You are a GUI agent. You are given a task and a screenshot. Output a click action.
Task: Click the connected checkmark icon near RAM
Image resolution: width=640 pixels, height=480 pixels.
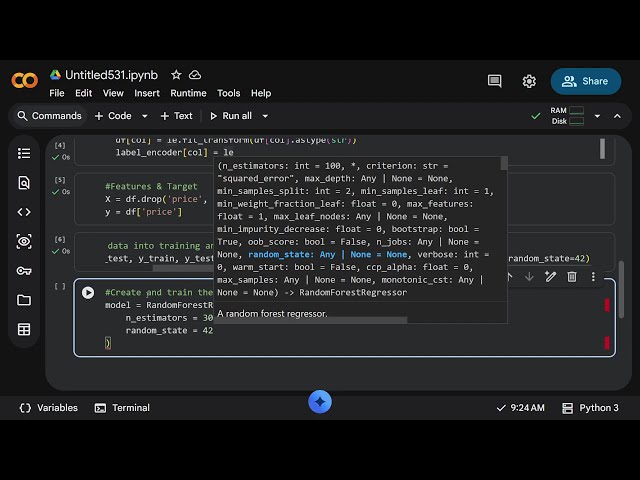[536, 116]
